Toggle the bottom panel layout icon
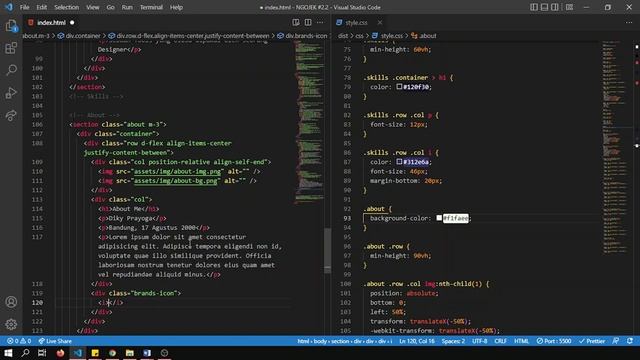The image size is (640, 360). (544, 7)
